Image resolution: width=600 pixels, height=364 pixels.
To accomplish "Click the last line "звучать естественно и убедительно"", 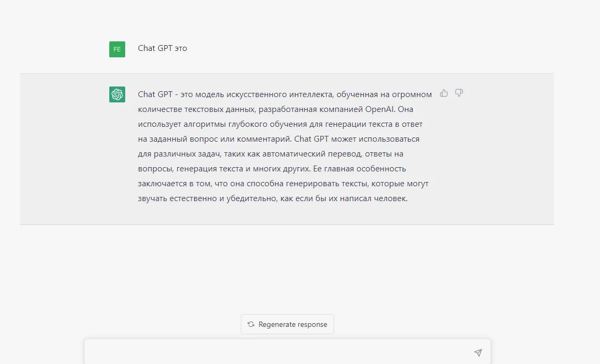I will (273, 198).
